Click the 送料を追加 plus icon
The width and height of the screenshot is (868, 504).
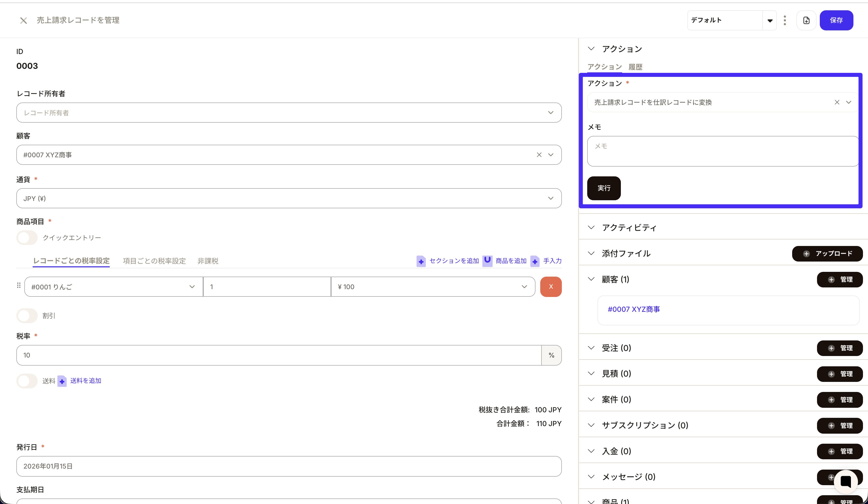point(62,381)
